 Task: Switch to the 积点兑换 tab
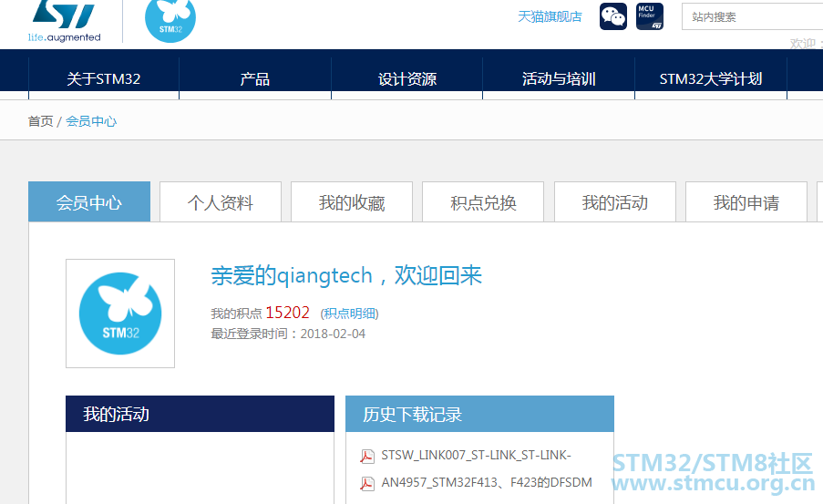click(x=483, y=202)
